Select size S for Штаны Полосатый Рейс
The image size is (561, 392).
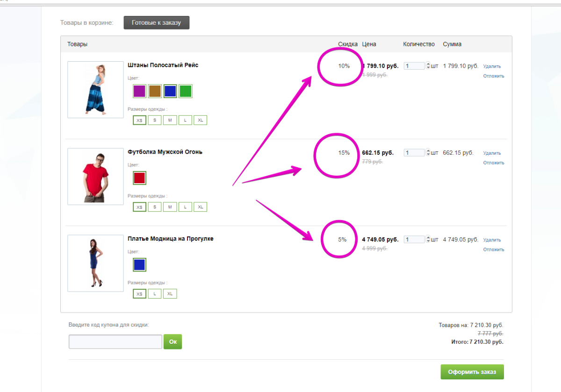155,120
